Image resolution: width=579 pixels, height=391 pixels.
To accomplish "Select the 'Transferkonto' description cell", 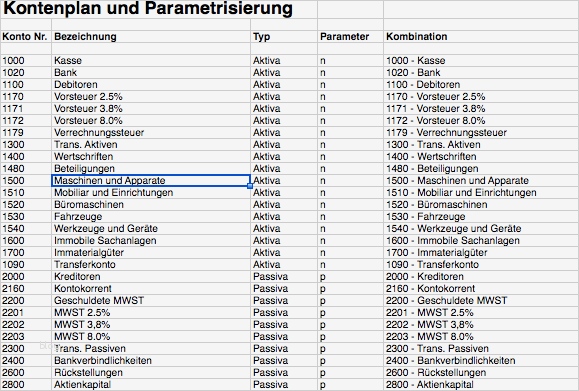I will pos(151,264).
